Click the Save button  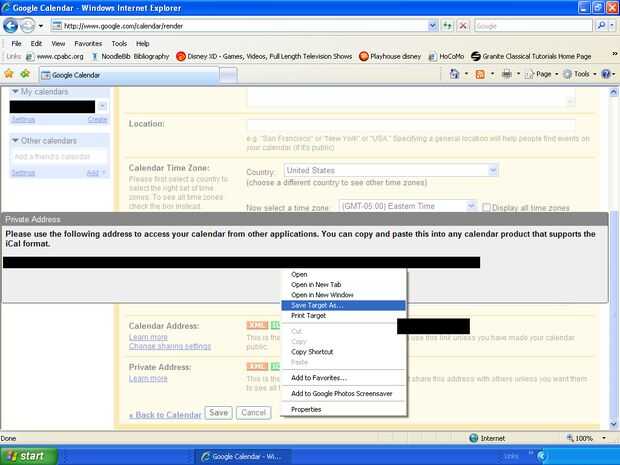tap(219, 413)
